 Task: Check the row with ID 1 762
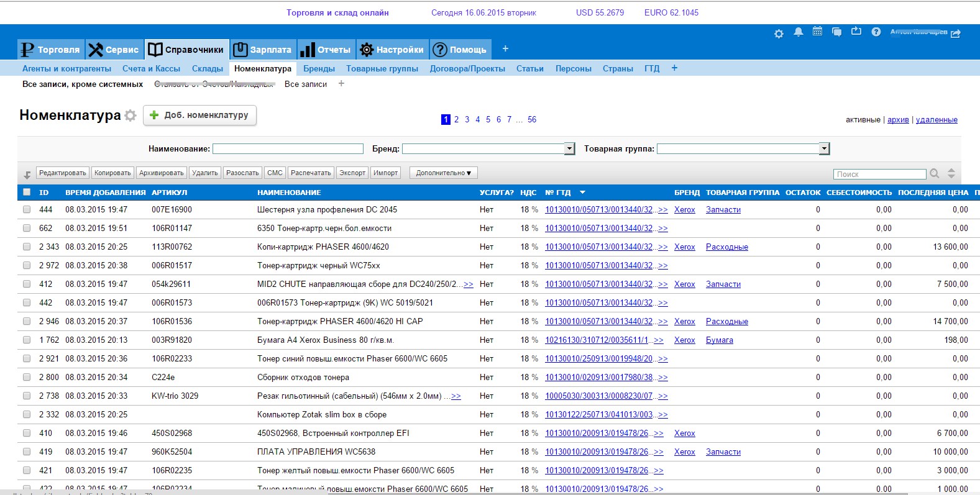27,340
